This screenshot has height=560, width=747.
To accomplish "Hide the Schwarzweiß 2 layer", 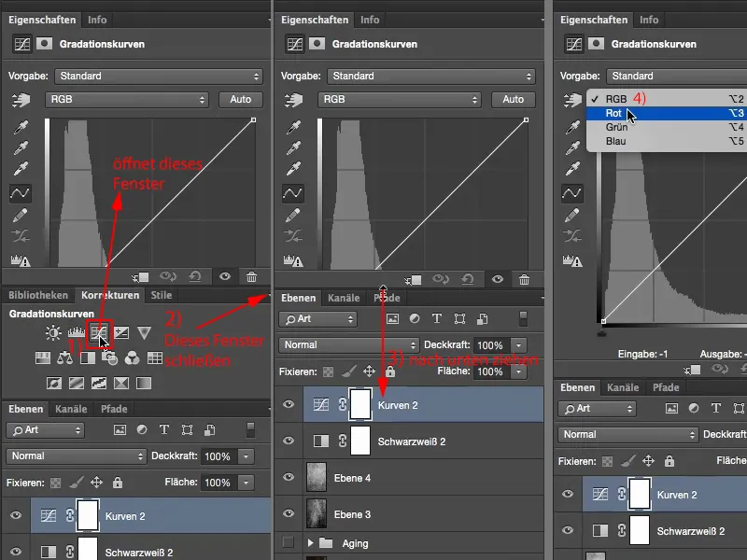I will pyautogui.click(x=289, y=441).
